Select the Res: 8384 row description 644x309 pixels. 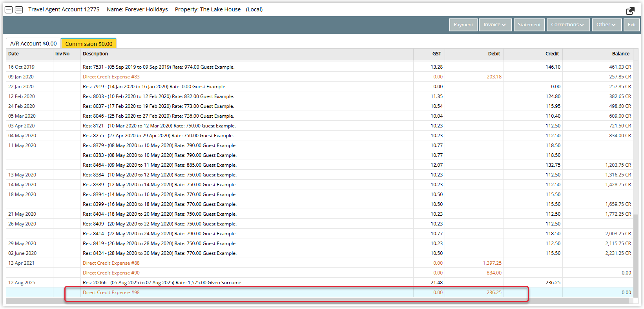(160, 175)
